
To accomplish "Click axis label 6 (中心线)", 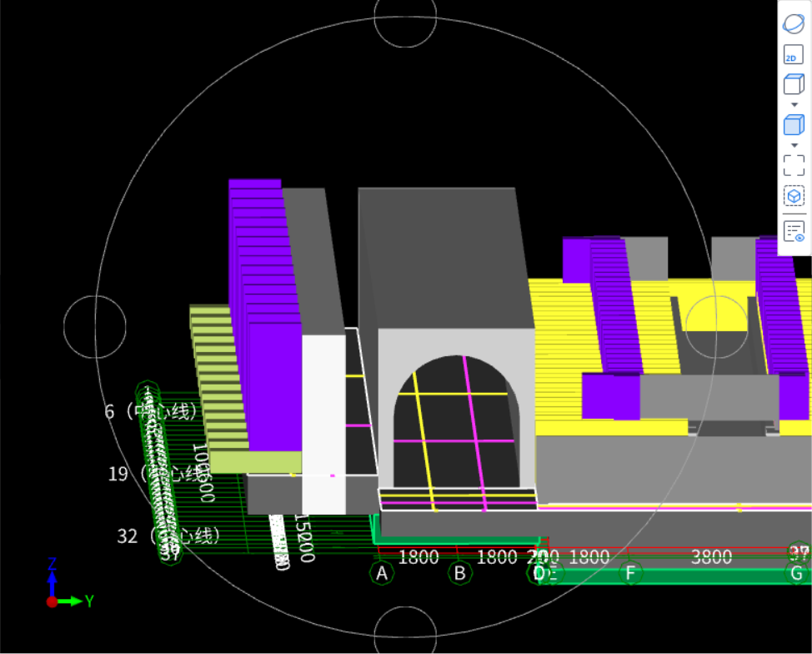I will point(151,411).
